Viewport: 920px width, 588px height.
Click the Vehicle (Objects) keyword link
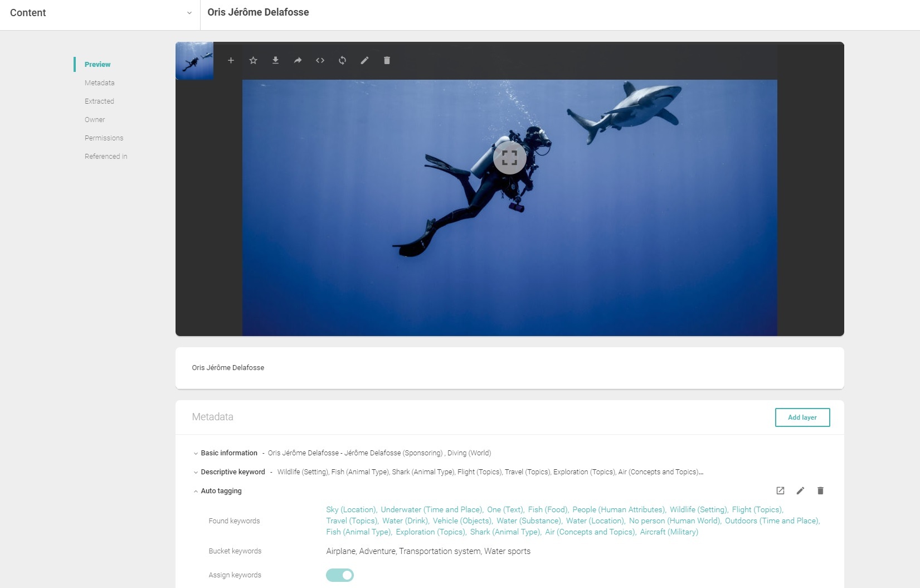pyautogui.click(x=463, y=521)
